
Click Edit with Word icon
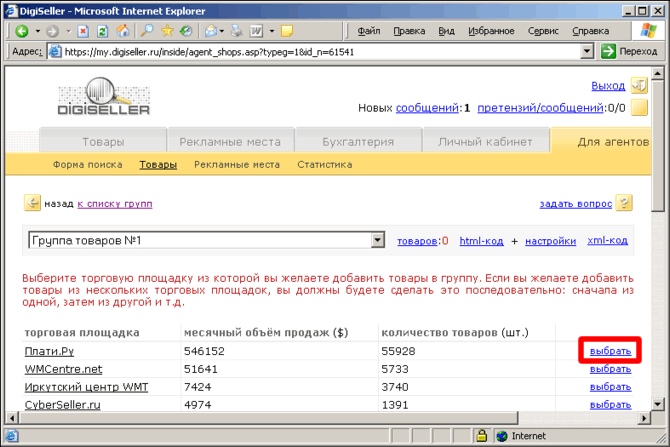(x=256, y=31)
